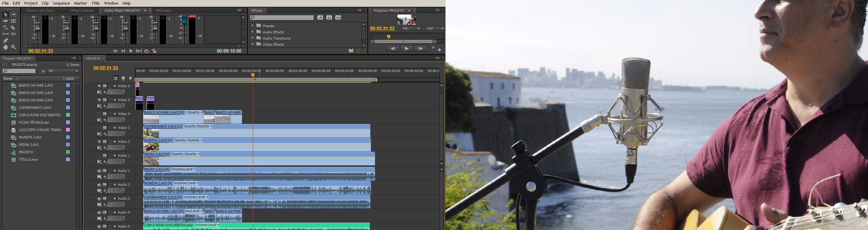The height and width of the screenshot is (230, 868).
Task: Open the Sequence menu
Action: 61,3
